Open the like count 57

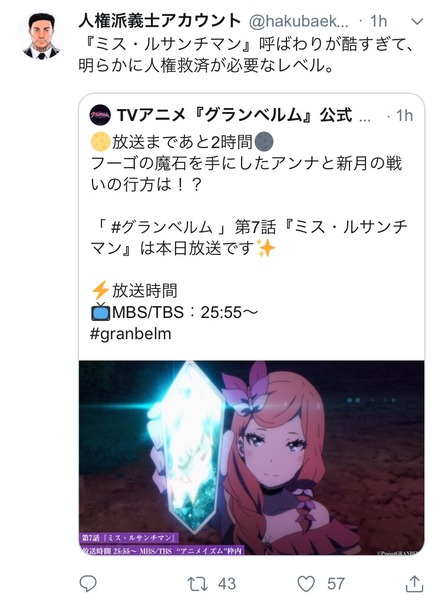[336, 584]
